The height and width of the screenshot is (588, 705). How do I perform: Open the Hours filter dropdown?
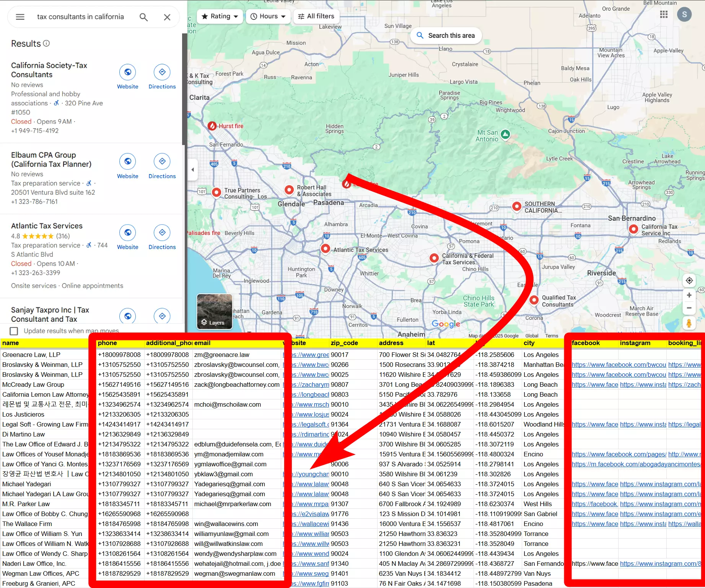[268, 16]
